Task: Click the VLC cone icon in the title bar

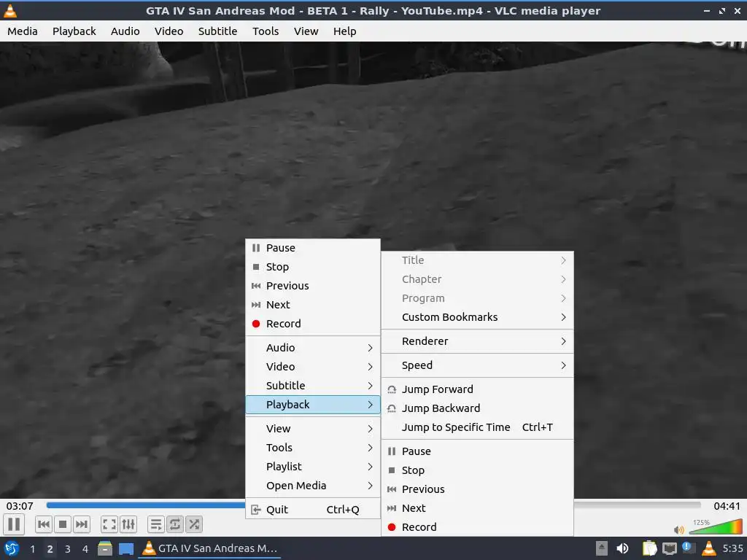Action: tap(10, 10)
